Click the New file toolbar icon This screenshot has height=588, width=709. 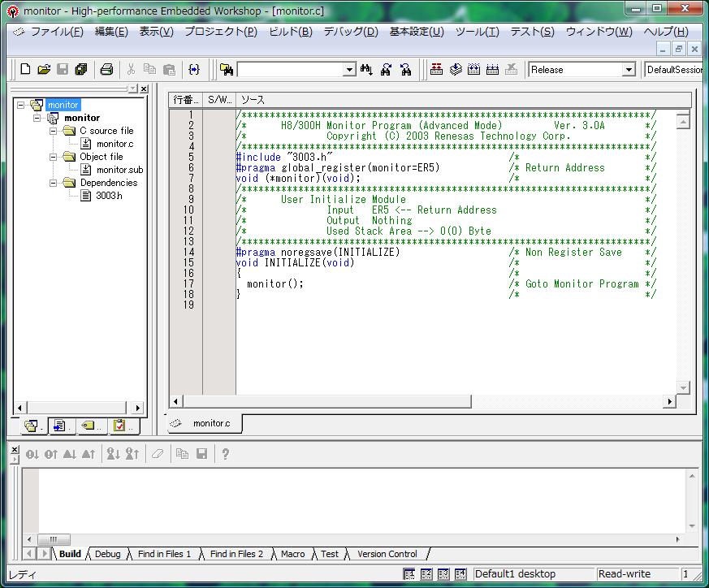tap(25, 70)
